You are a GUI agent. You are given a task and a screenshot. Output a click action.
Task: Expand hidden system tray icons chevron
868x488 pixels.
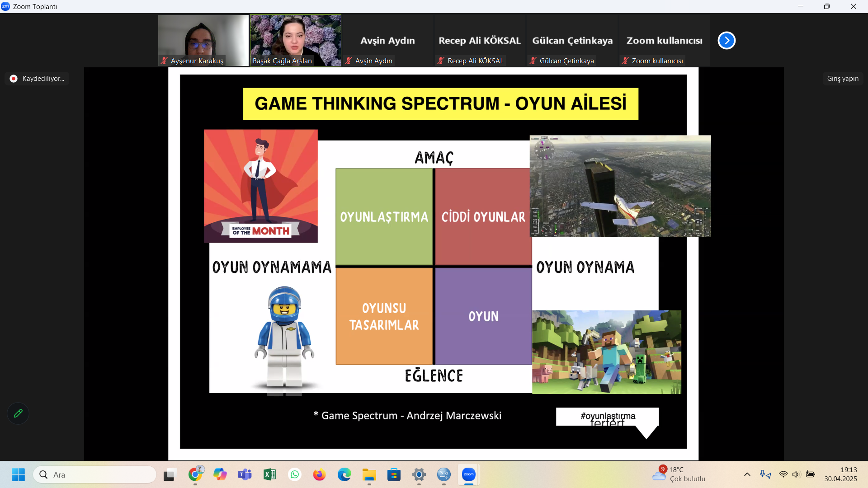point(747,474)
